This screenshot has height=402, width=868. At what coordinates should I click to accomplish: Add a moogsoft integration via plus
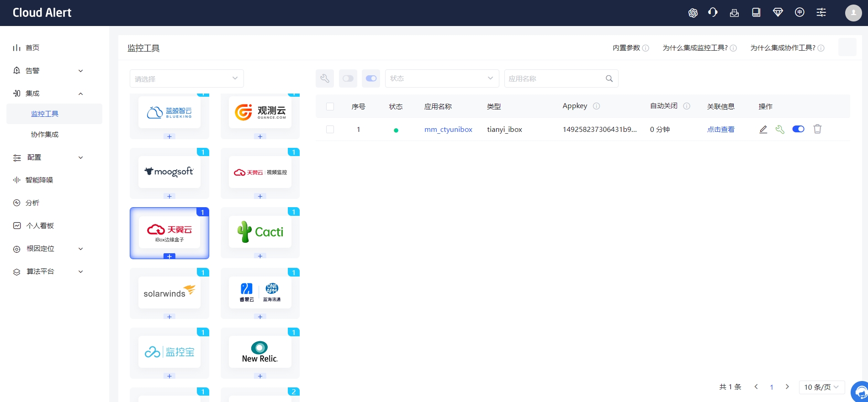[x=169, y=196]
